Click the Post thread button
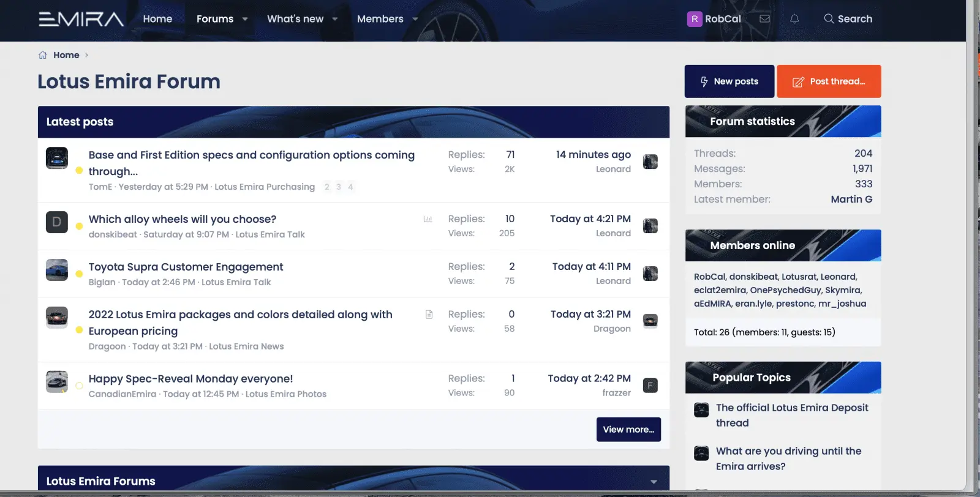Viewport: 980px width, 497px height. [x=829, y=81]
